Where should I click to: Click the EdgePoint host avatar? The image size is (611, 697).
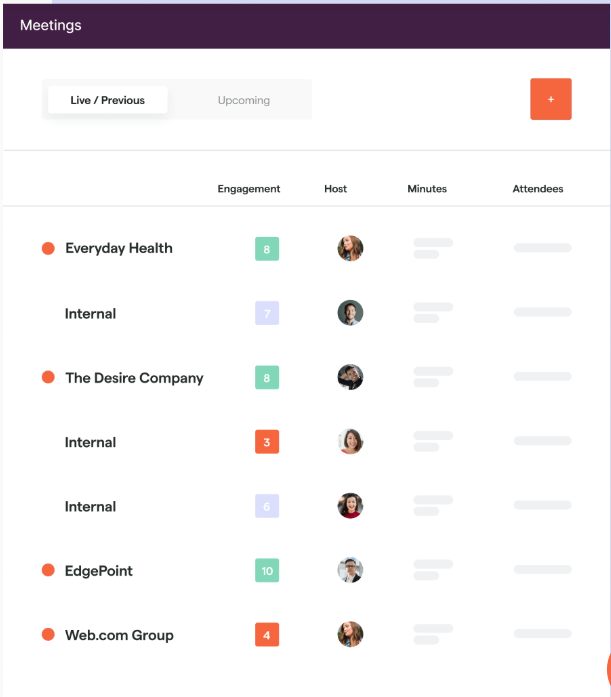click(350, 570)
